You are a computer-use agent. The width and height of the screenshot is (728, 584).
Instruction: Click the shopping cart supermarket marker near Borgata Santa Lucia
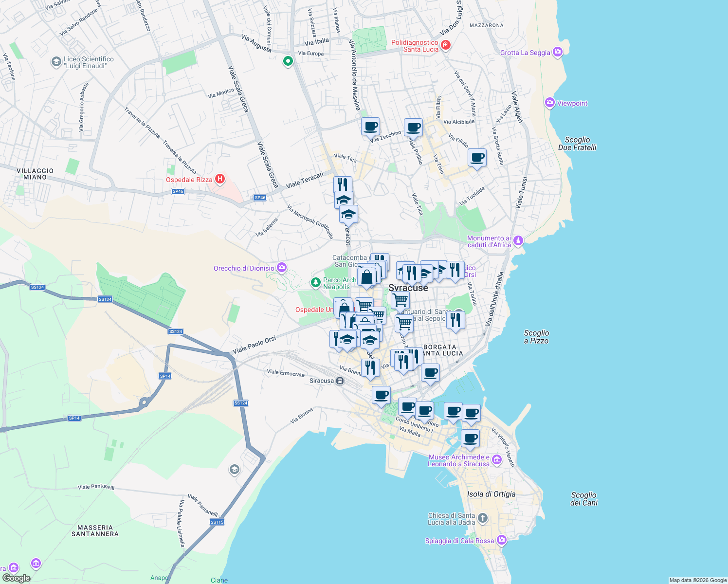[403, 323]
